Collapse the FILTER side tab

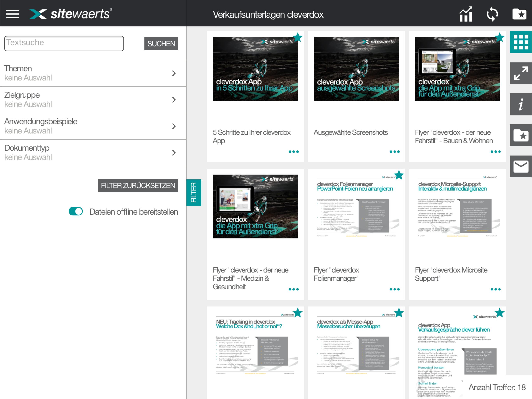tap(194, 192)
